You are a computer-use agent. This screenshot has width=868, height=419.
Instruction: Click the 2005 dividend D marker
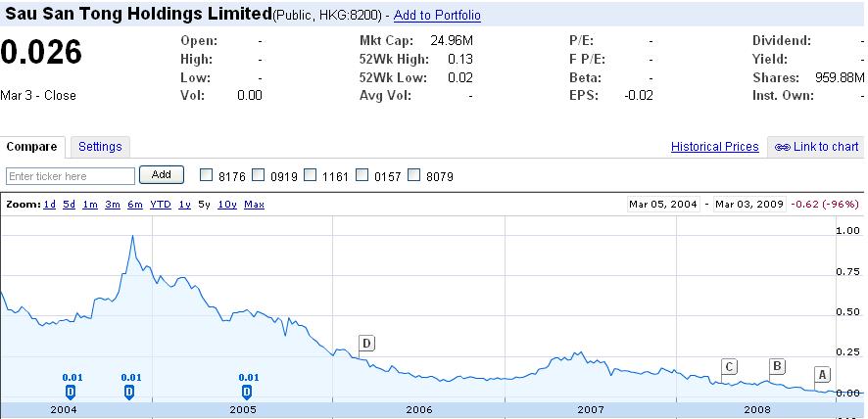pos(247,393)
